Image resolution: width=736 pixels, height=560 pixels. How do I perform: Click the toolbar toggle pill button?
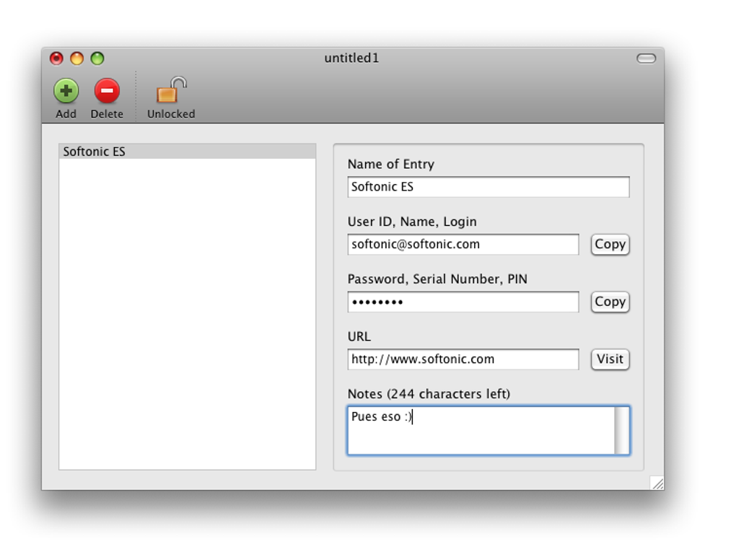(x=646, y=58)
